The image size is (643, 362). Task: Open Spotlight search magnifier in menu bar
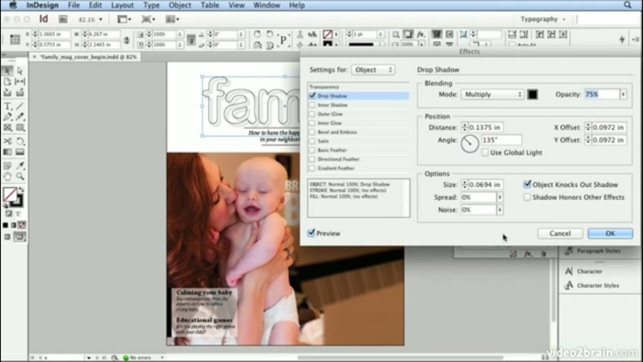coord(628,5)
